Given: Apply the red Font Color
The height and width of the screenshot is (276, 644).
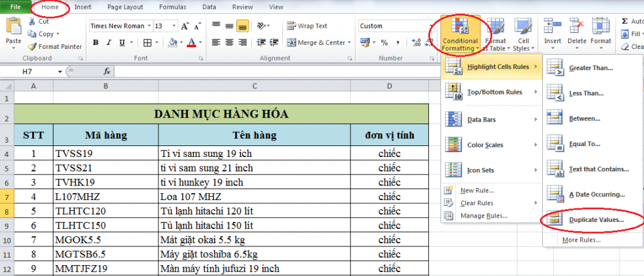Looking at the screenshot, I should [x=191, y=42].
